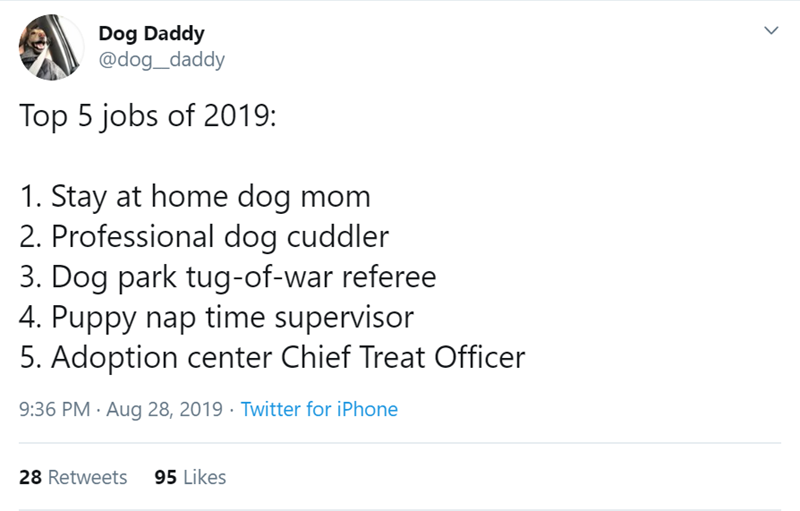
Task: Click the Twitter for iPhone source link
Action: coord(319,409)
